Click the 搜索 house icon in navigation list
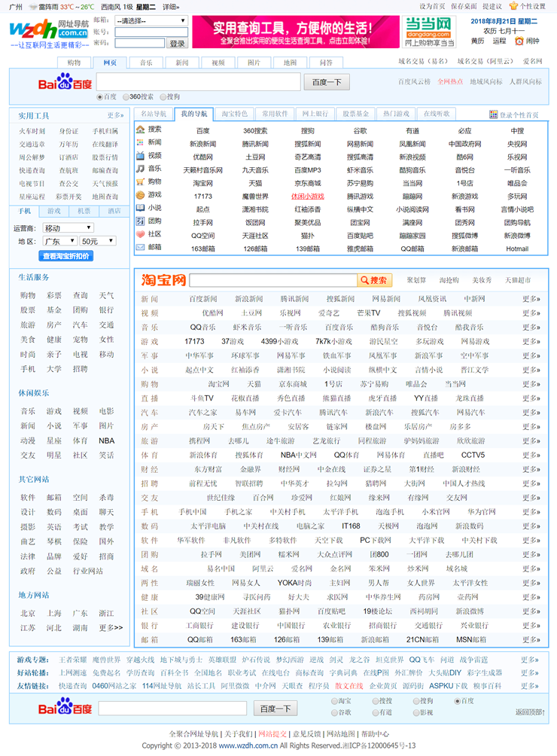This screenshot has height=756, width=557. pos(140,130)
